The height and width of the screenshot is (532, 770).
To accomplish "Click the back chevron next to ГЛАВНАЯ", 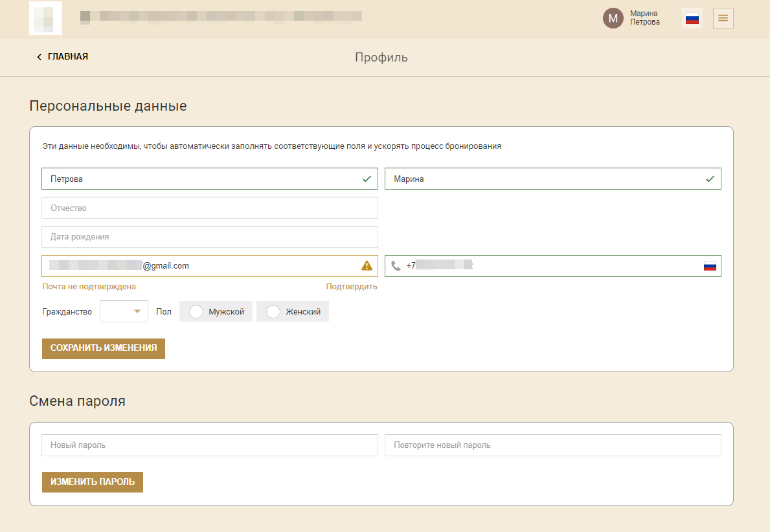I will (40, 57).
